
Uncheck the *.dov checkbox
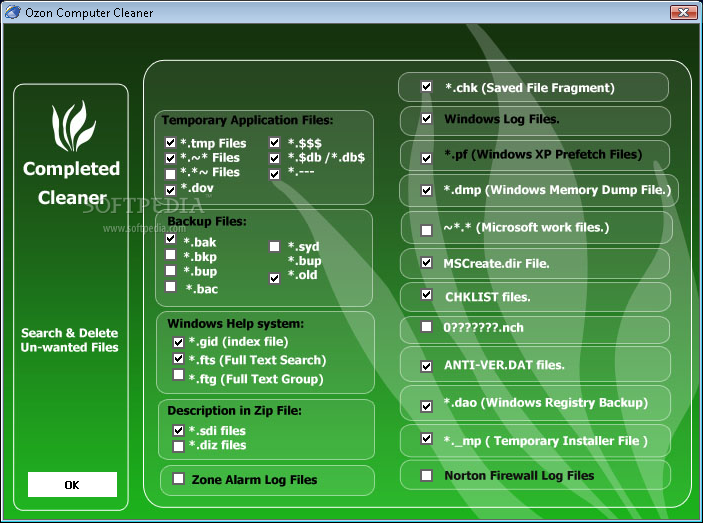pyautogui.click(x=170, y=190)
